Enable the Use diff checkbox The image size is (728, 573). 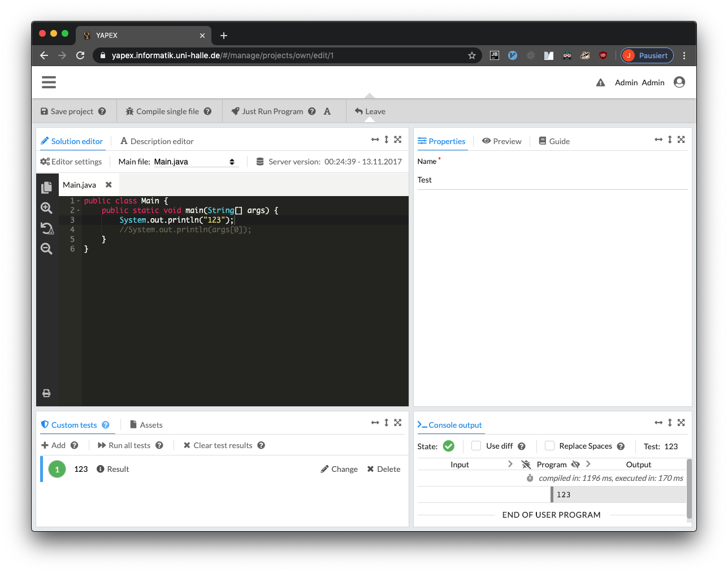coord(476,446)
